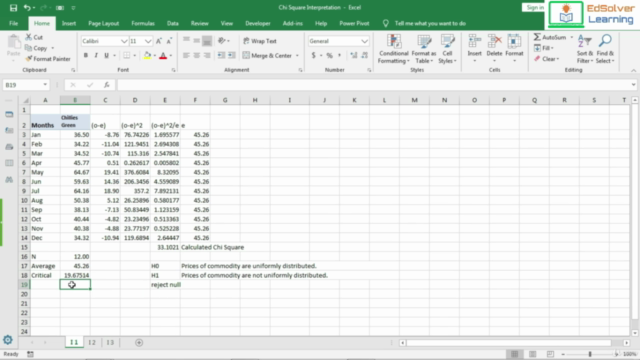Viewport: 640px width, 360px height.
Task: Decrease decimal places
Action: [364, 56]
